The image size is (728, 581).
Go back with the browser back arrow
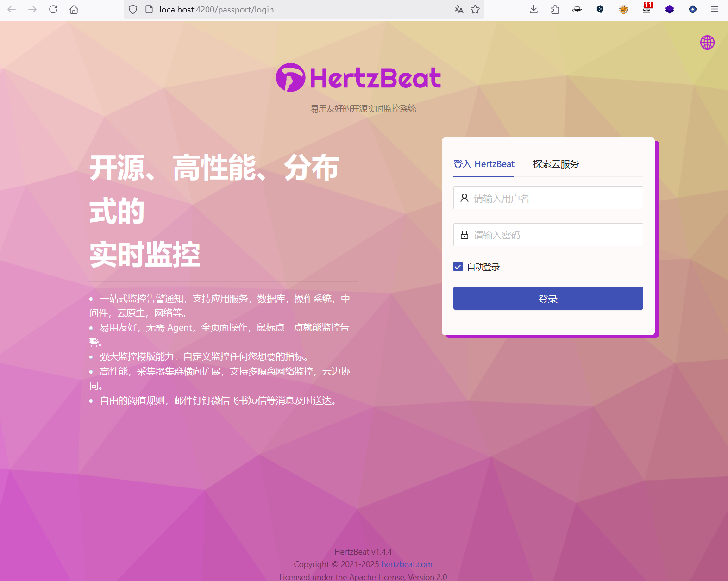point(12,9)
